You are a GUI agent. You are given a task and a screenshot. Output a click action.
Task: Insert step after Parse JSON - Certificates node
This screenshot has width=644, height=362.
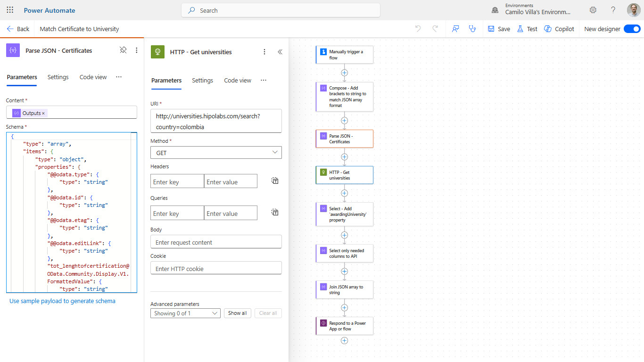344,157
